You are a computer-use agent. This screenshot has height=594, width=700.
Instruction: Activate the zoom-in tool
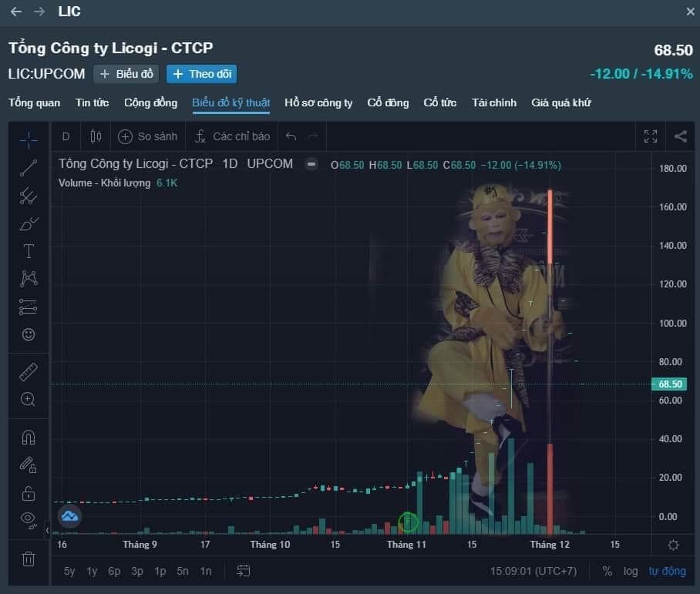click(x=28, y=399)
